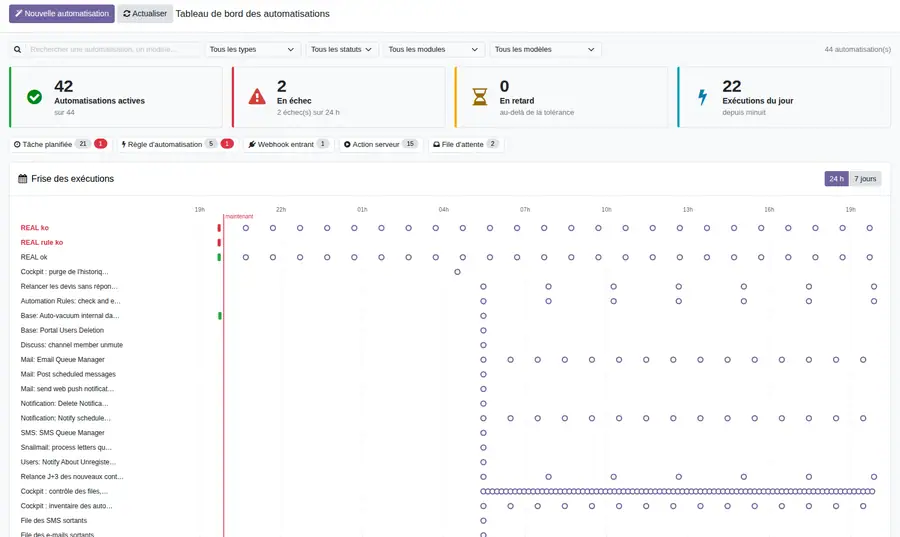The image size is (900, 537).
Task: Open the 0 En retard card
Action: 561,97
